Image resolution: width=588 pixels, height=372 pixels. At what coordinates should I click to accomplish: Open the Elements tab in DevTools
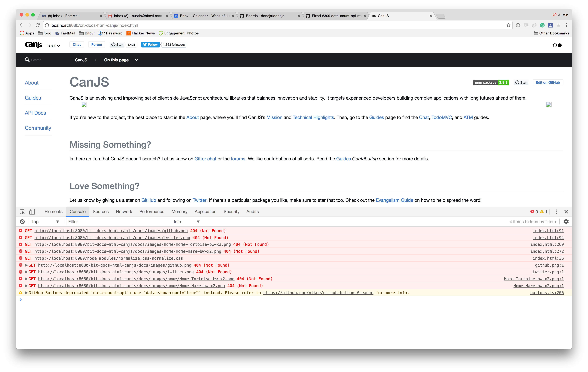pos(54,212)
